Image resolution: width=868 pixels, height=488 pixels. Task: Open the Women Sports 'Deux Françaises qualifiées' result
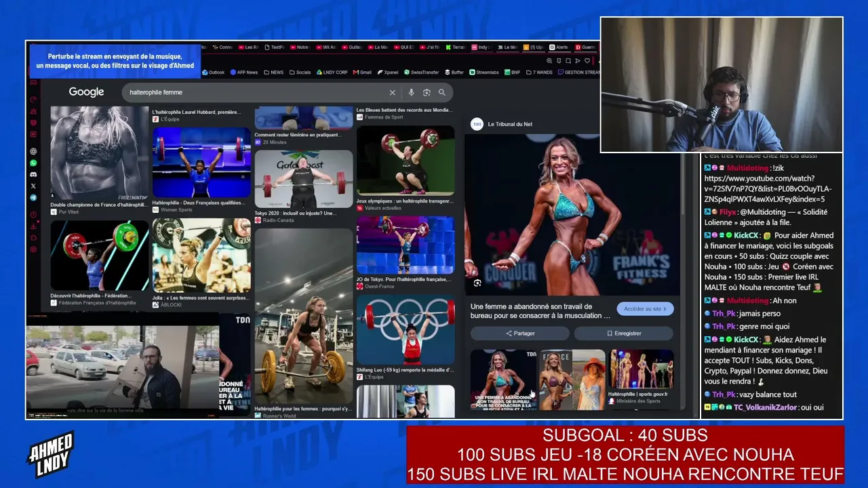pos(201,163)
